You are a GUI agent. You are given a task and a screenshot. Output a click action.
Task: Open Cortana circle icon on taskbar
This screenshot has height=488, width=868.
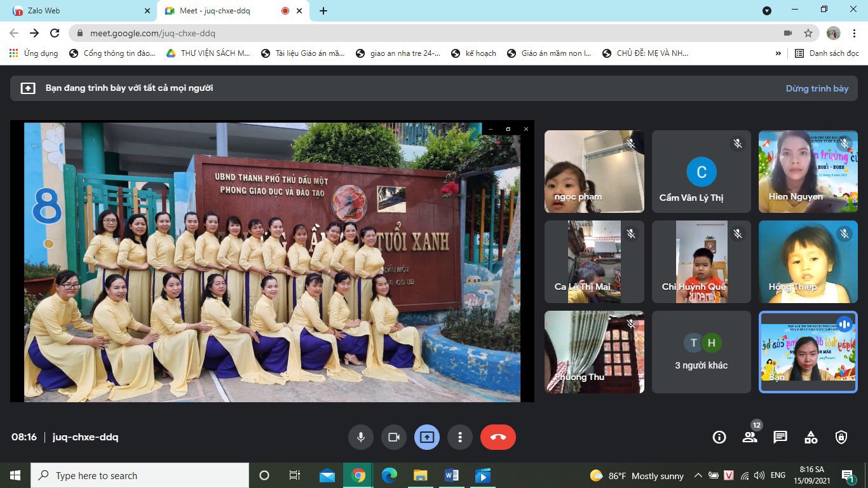tap(264, 475)
